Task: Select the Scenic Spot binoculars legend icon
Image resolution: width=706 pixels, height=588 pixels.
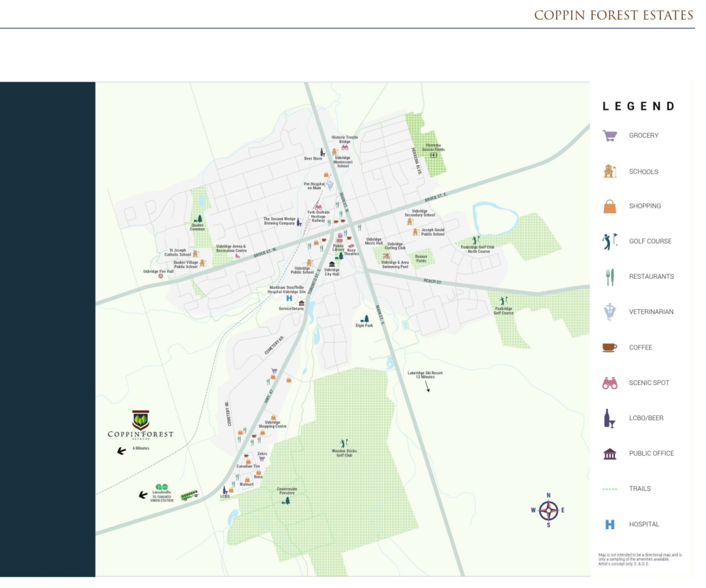Action: click(609, 383)
